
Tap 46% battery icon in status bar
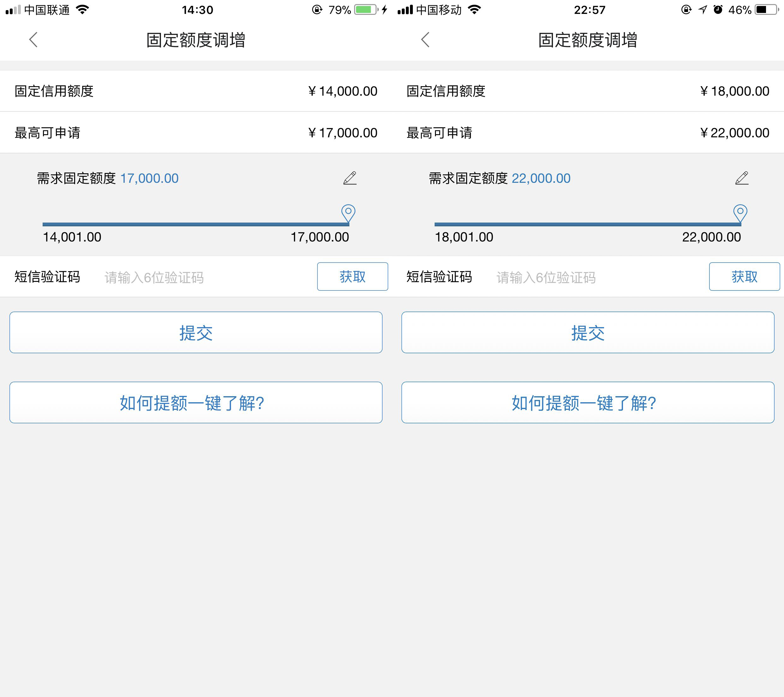coord(767,9)
